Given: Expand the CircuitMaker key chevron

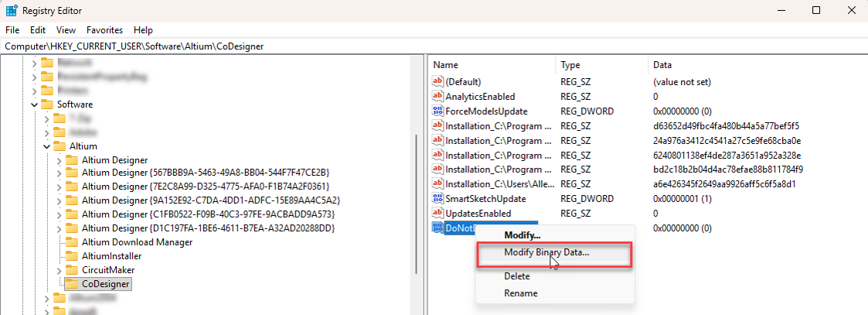Looking at the screenshot, I should pos(60,270).
